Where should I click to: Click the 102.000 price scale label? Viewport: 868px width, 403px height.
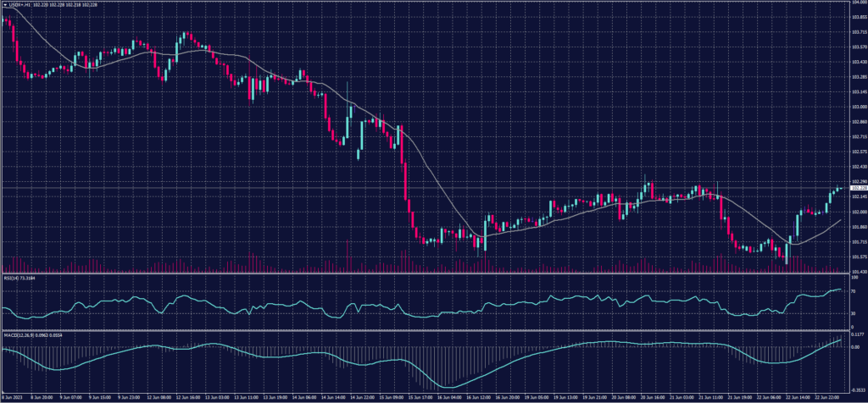[x=857, y=212]
